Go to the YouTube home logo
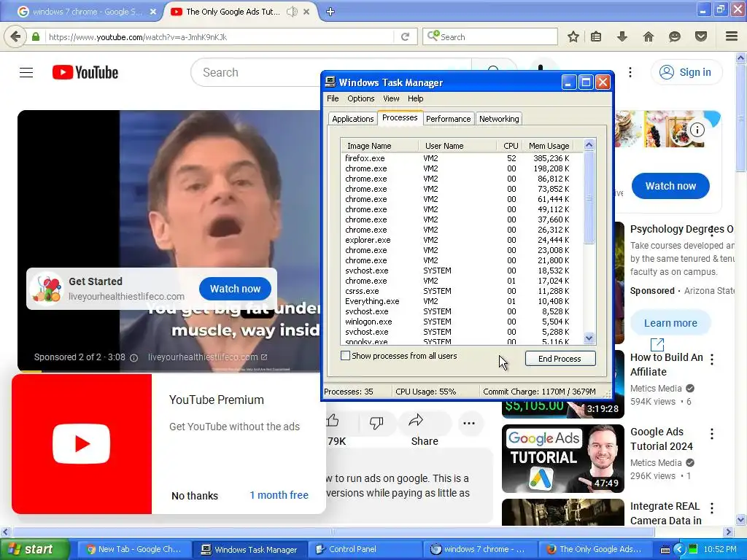This screenshot has width=747, height=560. pyautogui.click(x=85, y=72)
